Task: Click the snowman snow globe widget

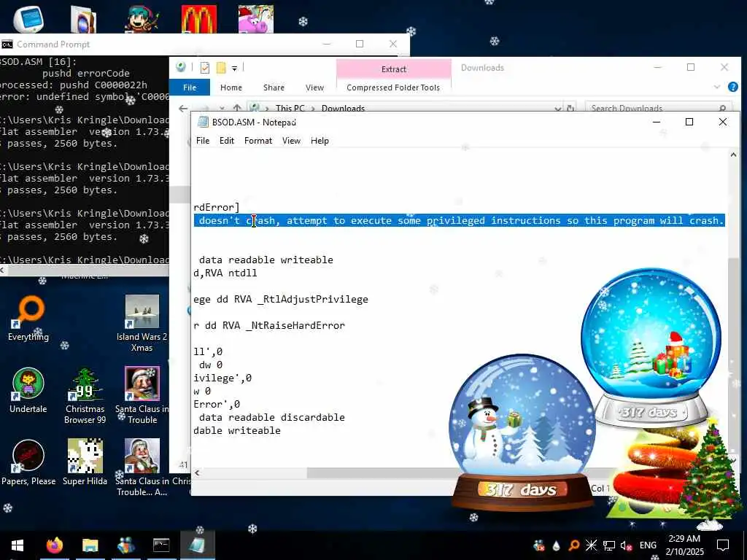Action: click(522, 433)
